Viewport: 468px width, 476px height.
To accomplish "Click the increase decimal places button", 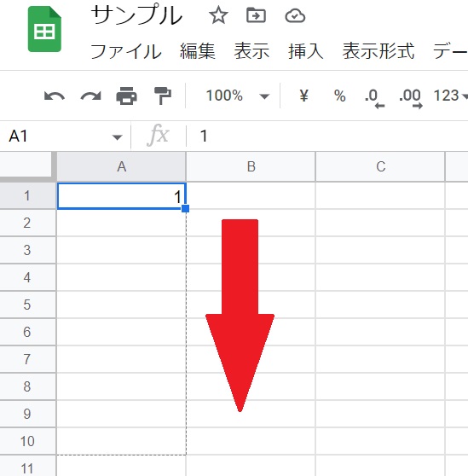I will pyautogui.click(x=411, y=98).
